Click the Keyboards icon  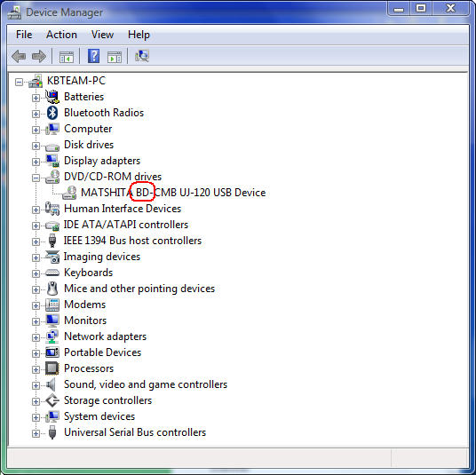click(x=52, y=273)
